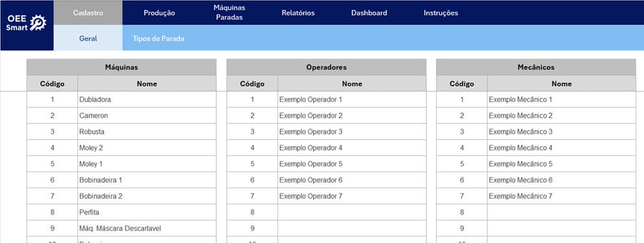Image resolution: width=644 pixels, height=243 pixels.
Task: Select the Operadores table header
Action: coord(326,67)
